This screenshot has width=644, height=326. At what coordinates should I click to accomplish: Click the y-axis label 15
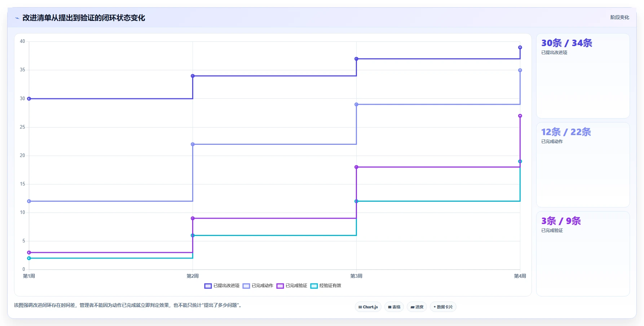(22, 184)
